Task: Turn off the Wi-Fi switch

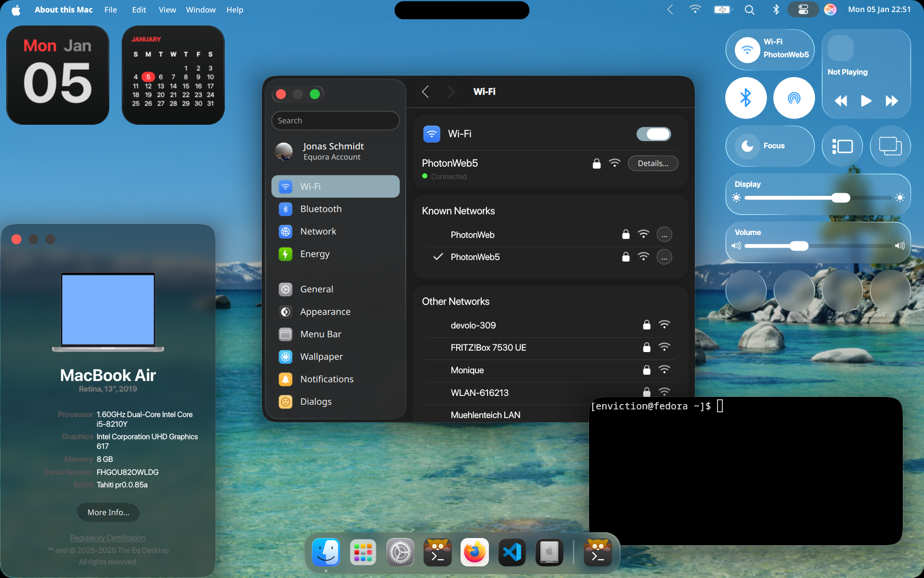Action: coord(653,134)
